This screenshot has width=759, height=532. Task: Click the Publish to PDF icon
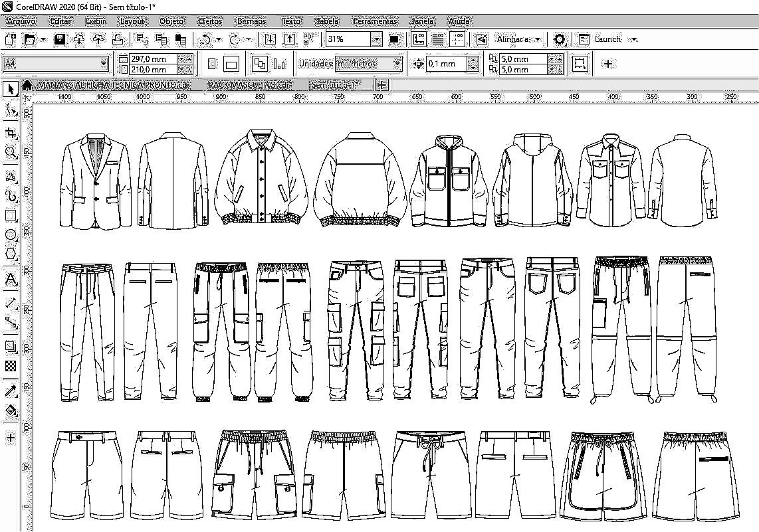pyautogui.click(x=308, y=39)
